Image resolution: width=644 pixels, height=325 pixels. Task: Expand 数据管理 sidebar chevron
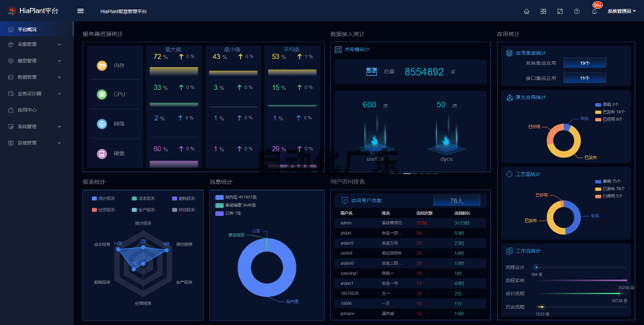(59, 77)
